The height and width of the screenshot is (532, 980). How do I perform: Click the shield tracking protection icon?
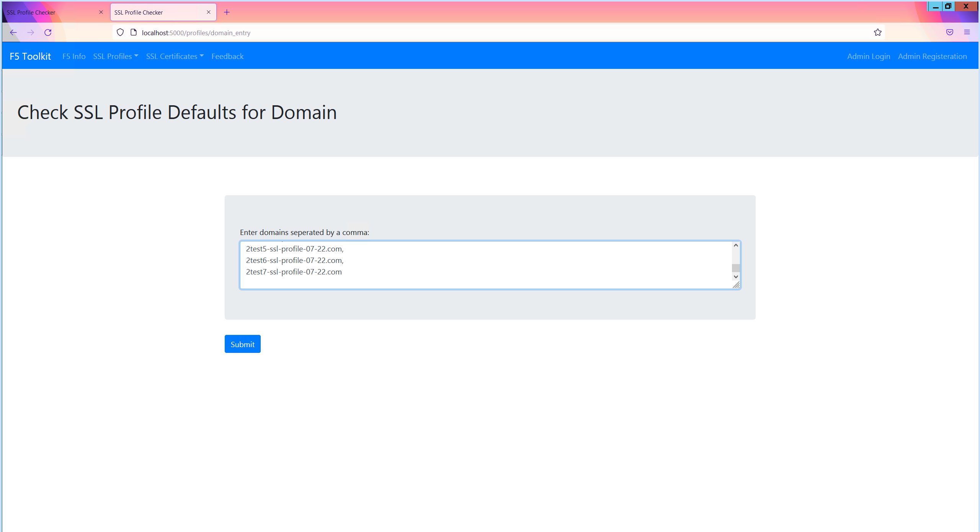coord(120,33)
